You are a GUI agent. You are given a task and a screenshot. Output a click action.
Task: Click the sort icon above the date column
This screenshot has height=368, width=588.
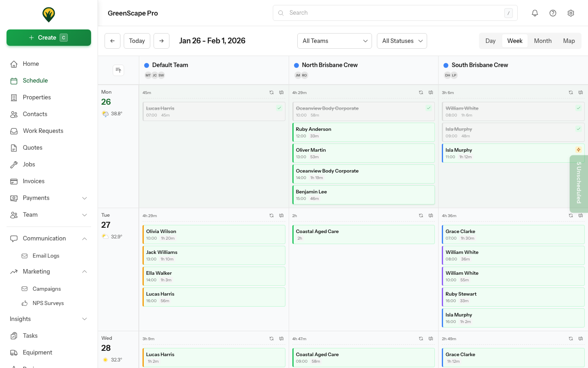[118, 70]
